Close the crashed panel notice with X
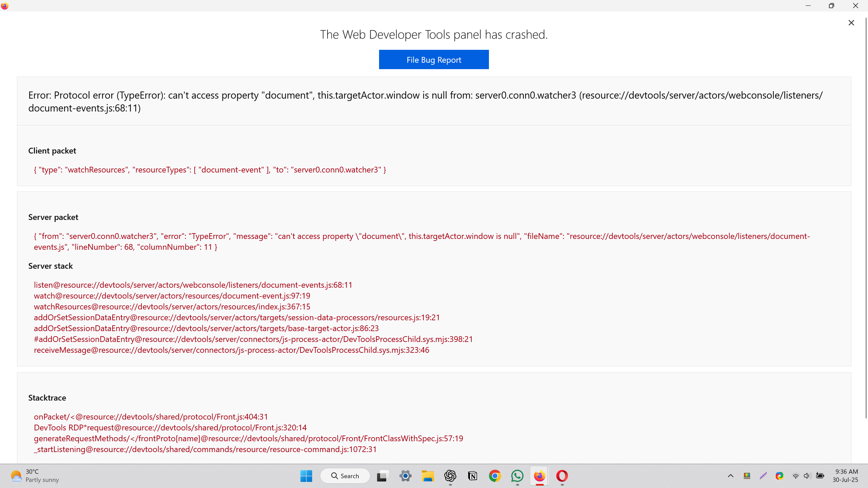This screenshot has height=488, width=868. 851,23
